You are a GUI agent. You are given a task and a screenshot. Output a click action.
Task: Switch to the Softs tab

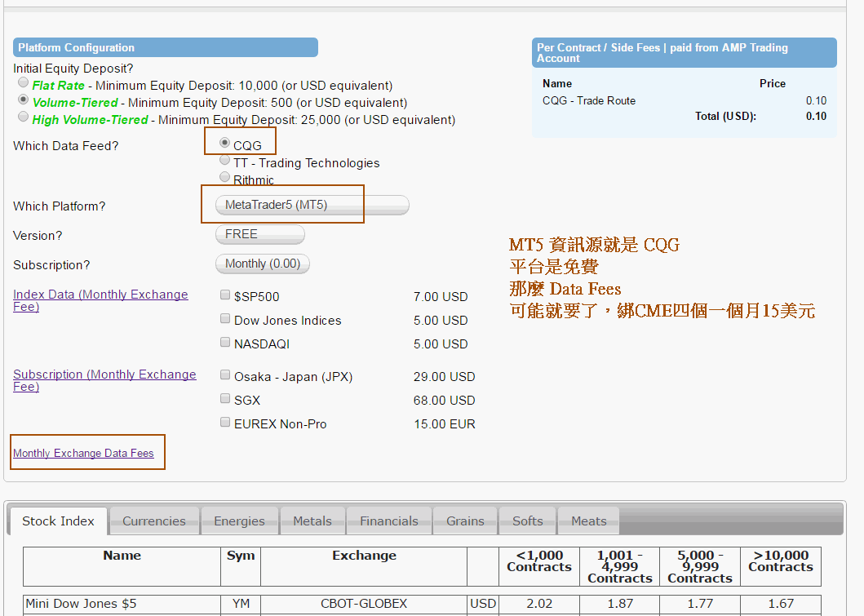pos(527,521)
